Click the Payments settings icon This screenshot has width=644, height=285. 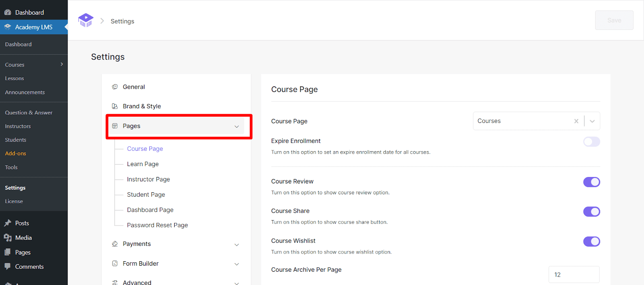click(115, 244)
